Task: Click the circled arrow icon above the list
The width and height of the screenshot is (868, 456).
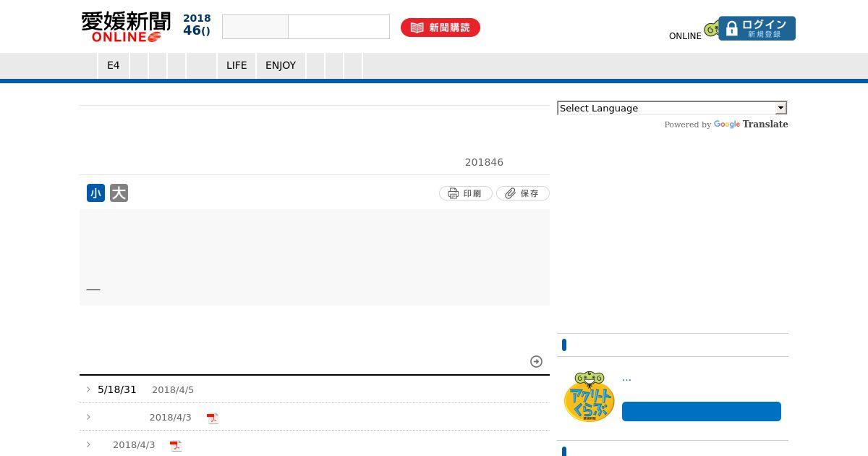Action: pos(536,361)
